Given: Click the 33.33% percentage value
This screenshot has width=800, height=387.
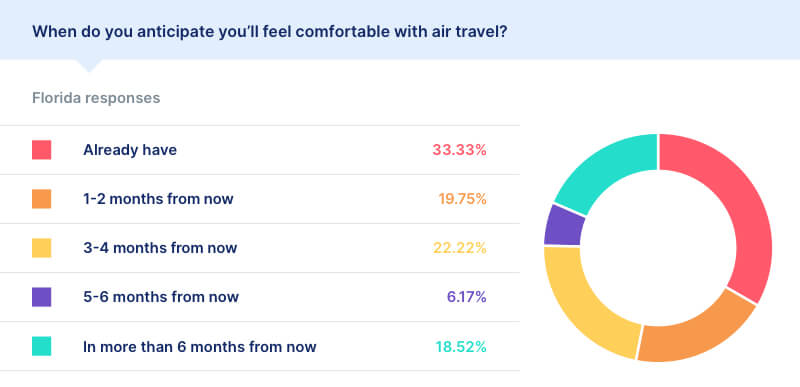Looking at the screenshot, I should [459, 150].
